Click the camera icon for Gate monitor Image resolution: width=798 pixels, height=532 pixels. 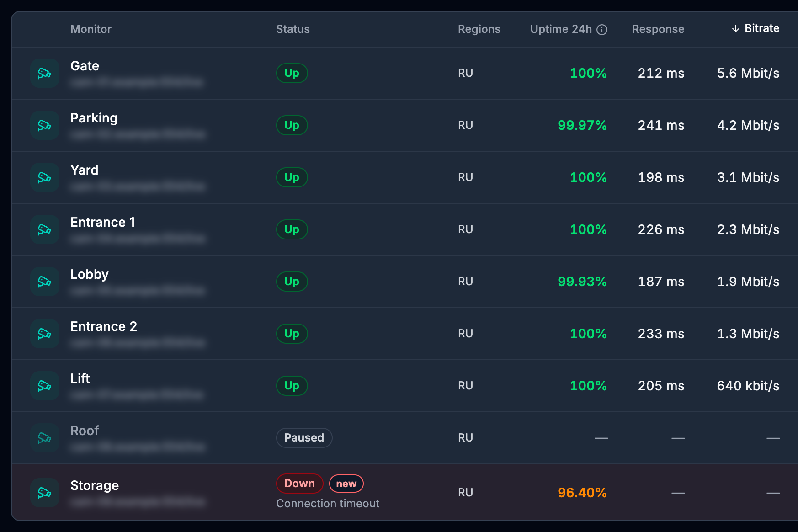click(x=45, y=73)
